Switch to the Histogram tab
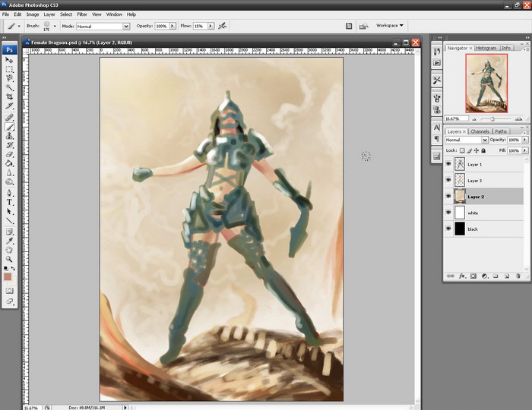 click(x=486, y=48)
